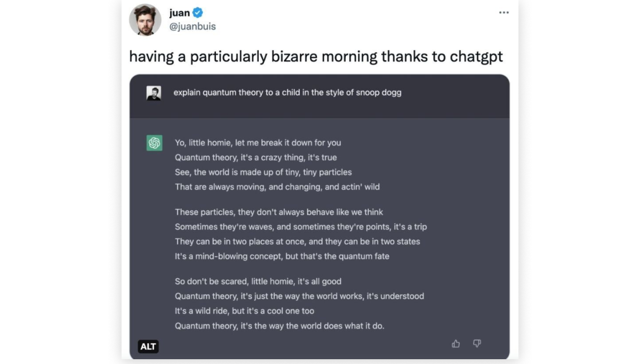Image resolution: width=640 pixels, height=364 pixels.
Task: Open the three-dot more options menu
Action: [503, 13]
